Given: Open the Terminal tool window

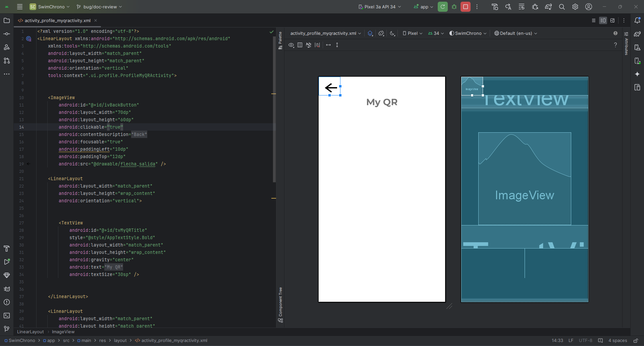Looking at the screenshot, I should tap(7, 316).
